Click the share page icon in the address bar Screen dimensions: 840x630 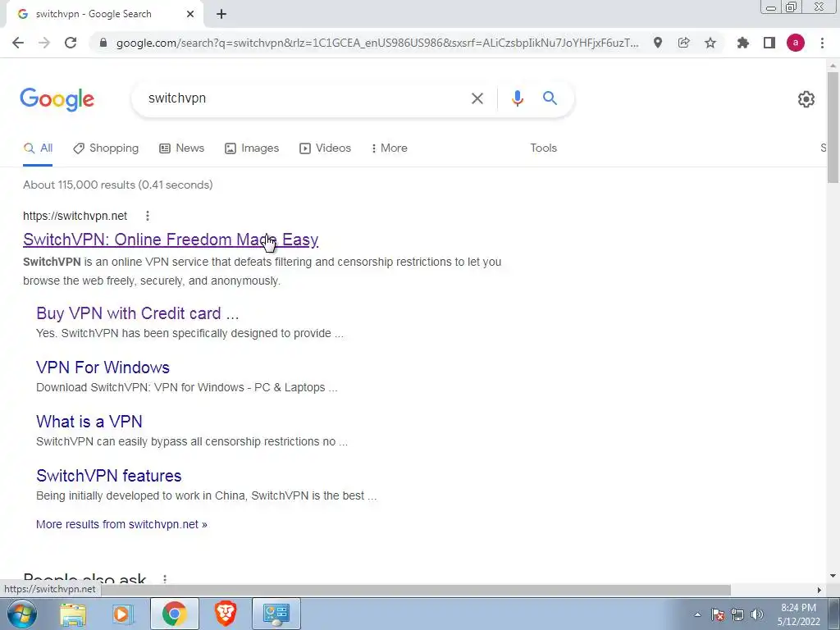point(683,43)
